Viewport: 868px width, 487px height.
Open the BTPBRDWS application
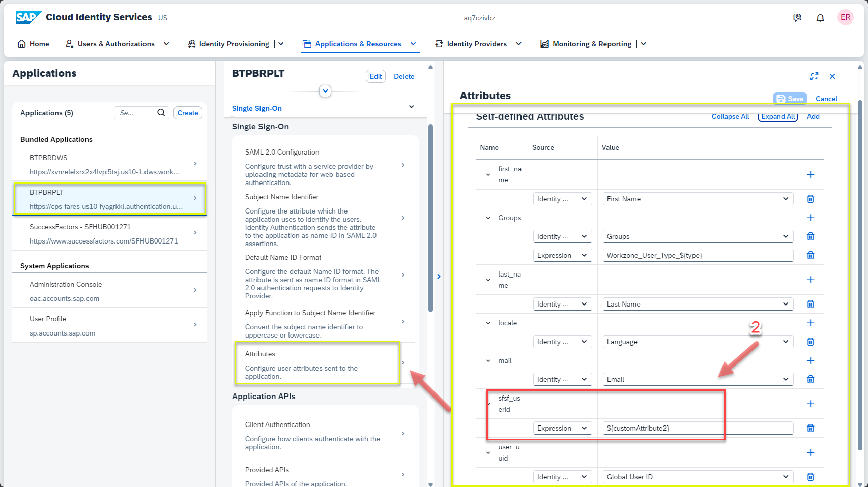point(109,164)
